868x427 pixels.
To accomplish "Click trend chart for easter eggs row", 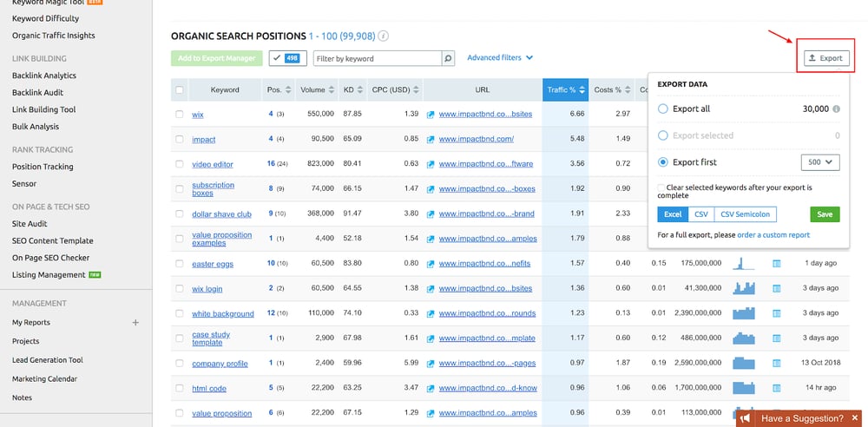I will 744,263.
